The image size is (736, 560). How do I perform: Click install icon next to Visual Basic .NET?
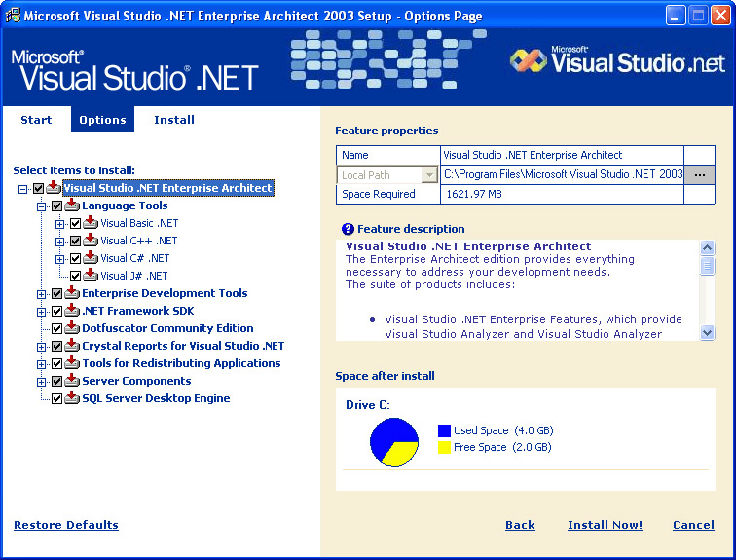[x=91, y=224]
